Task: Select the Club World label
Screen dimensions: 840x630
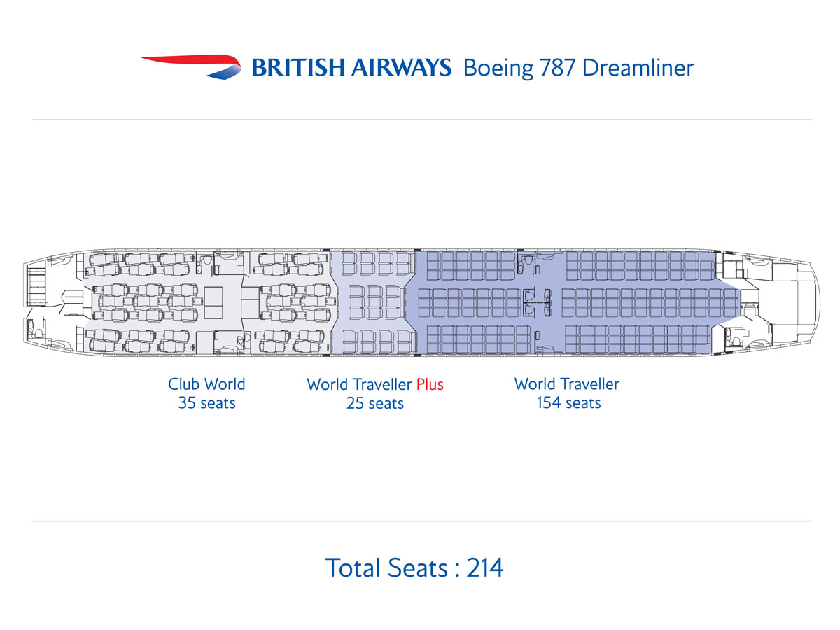Action: (206, 384)
